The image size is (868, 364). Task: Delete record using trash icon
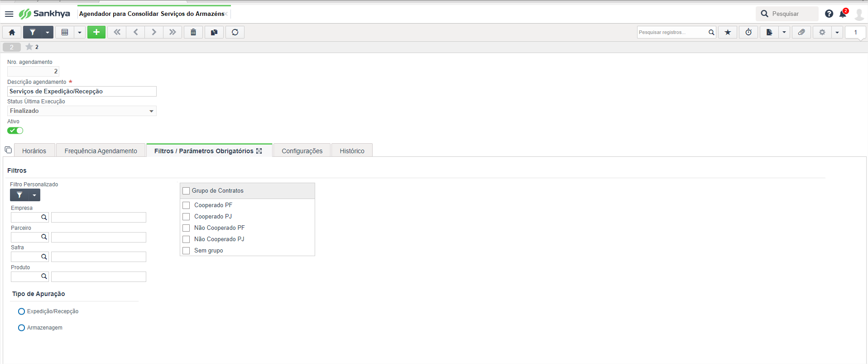click(193, 32)
